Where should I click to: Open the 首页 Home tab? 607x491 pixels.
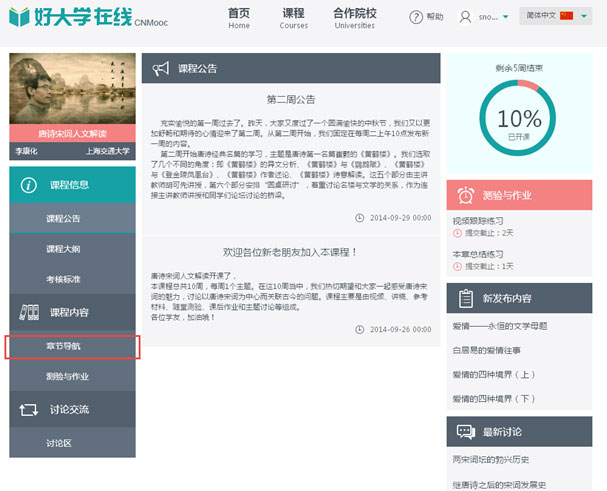tap(239, 19)
